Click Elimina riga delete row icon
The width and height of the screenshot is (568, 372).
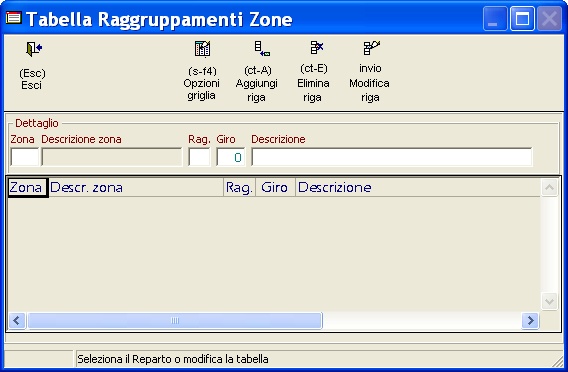317,47
